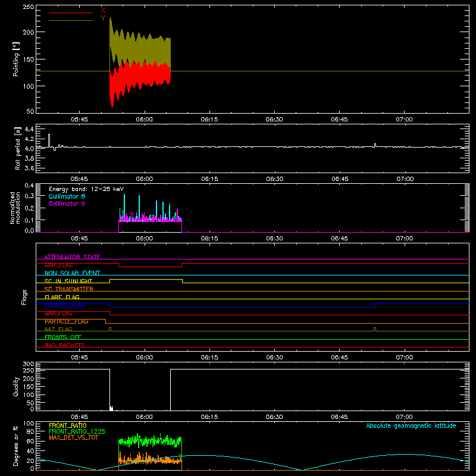Click 06:30 time label under modulation plot
Image resolution: width=476 pixels, height=476 pixels.
click(x=274, y=239)
